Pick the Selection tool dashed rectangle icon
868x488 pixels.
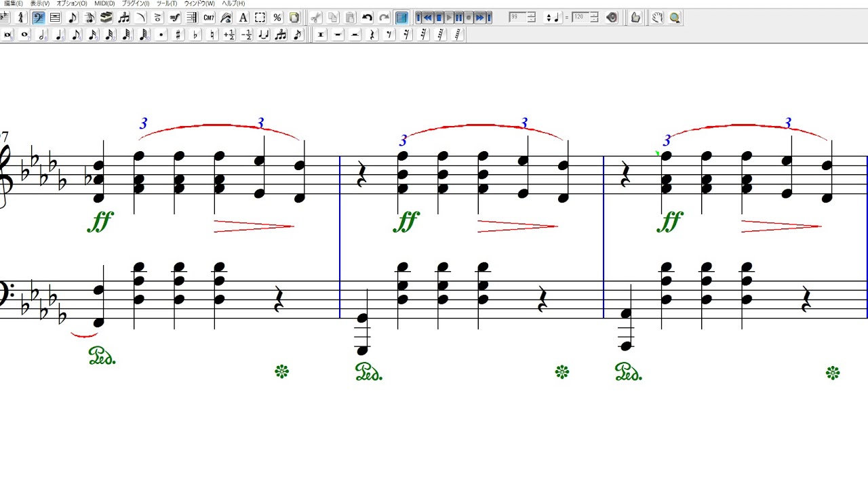[260, 18]
